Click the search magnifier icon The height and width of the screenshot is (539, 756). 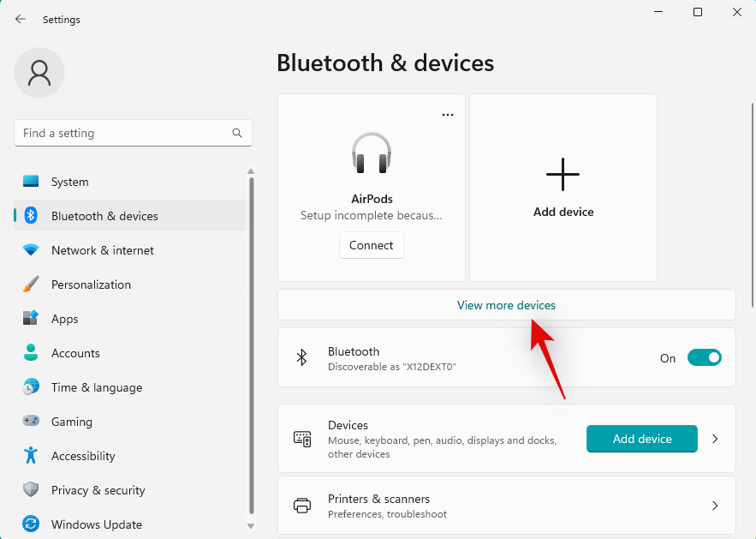click(x=237, y=133)
